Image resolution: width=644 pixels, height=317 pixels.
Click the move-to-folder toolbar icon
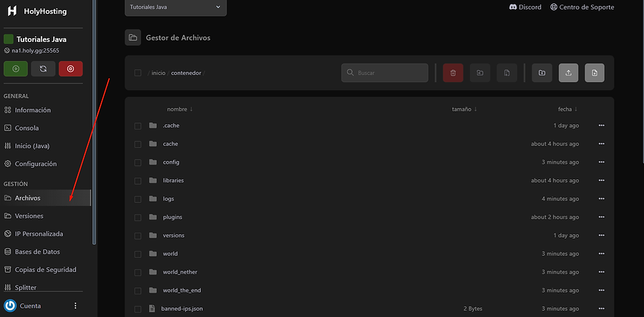coord(480,73)
